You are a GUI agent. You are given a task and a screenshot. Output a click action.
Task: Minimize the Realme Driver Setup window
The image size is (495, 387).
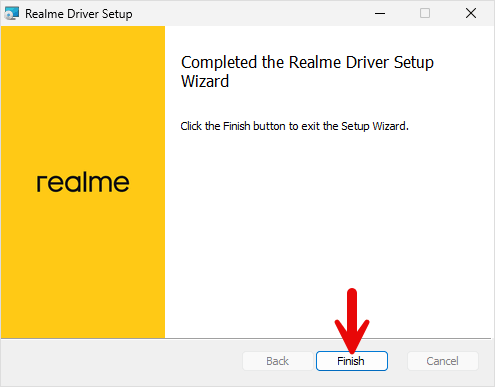pos(380,14)
